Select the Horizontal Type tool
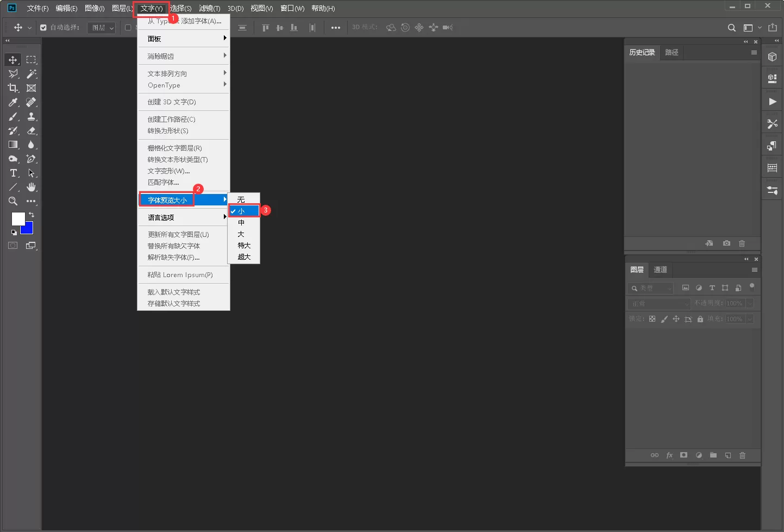This screenshot has height=532, width=784. tap(14, 173)
